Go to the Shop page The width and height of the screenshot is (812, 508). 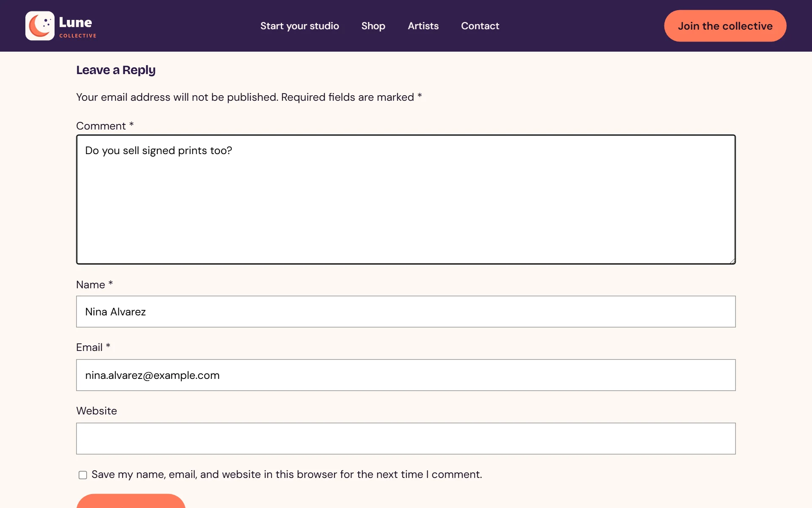click(x=373, y=26)
